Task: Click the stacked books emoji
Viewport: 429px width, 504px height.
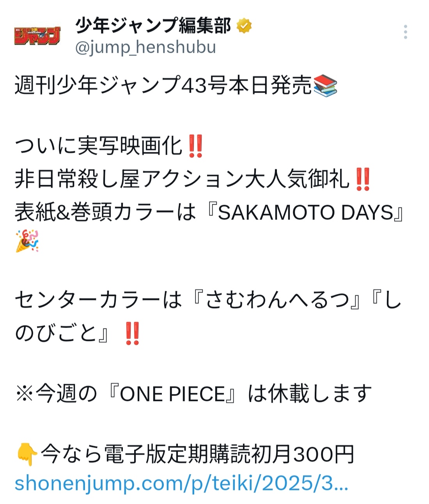Action: 325,85
